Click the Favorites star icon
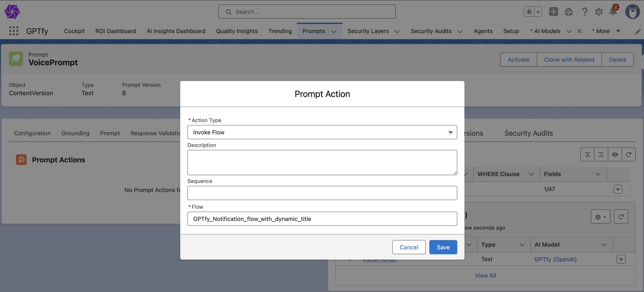Image resolution: width=644 pixels, height=292 pixels. (529, 12)
